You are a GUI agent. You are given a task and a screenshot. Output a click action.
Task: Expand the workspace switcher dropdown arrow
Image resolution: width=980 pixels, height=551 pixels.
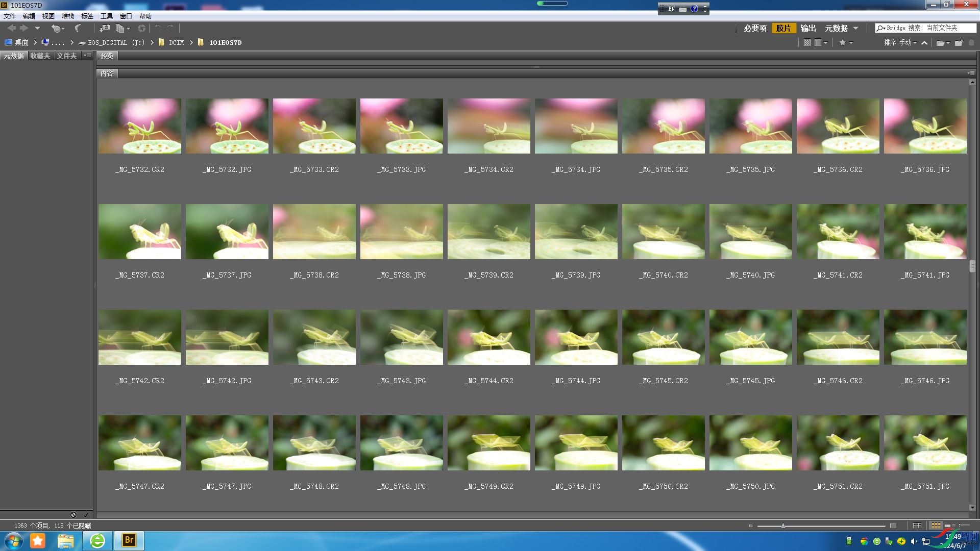(856, 28)
